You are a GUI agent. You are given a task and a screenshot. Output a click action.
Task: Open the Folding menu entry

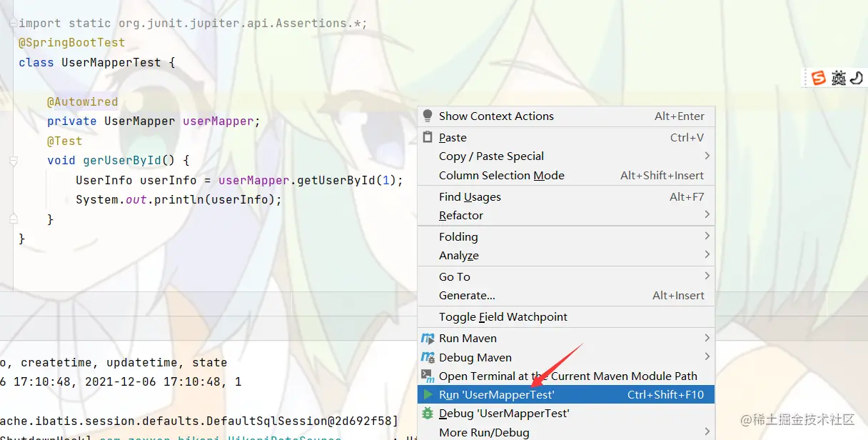566,236
